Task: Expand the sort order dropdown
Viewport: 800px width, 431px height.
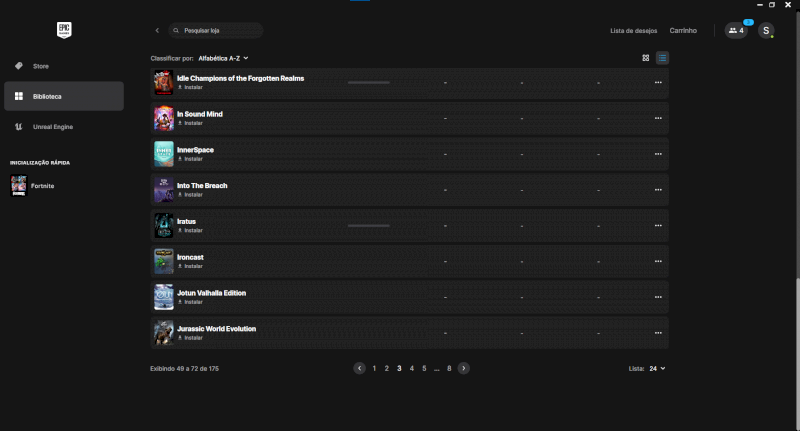Action: tap(223, 58)
